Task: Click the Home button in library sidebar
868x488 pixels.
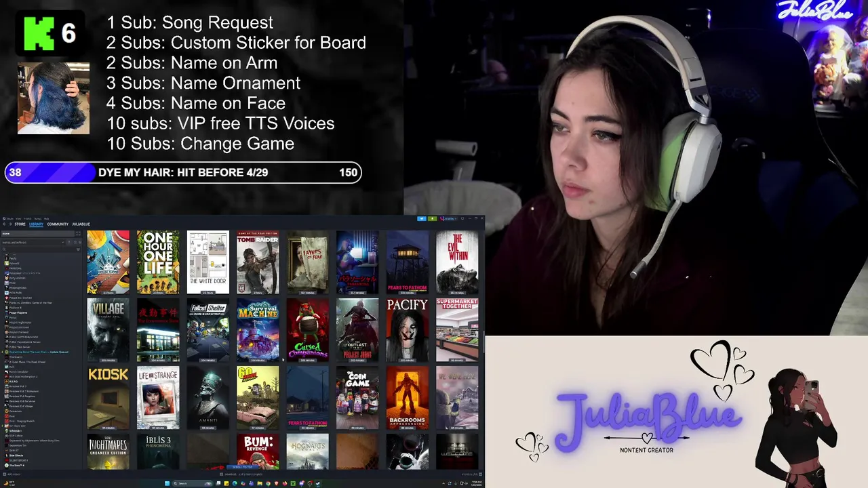Action: click(x=37, y=234)
